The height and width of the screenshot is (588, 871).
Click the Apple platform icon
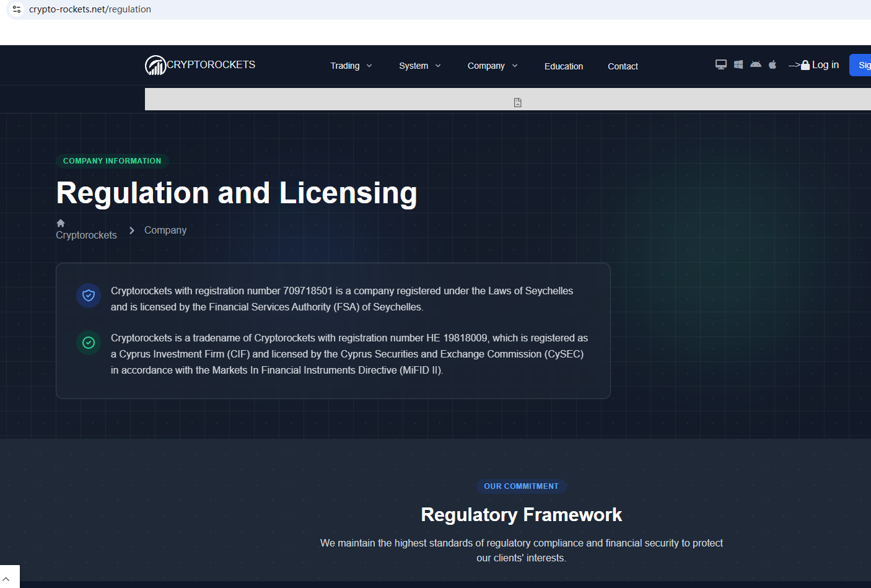tap(773, 64)
